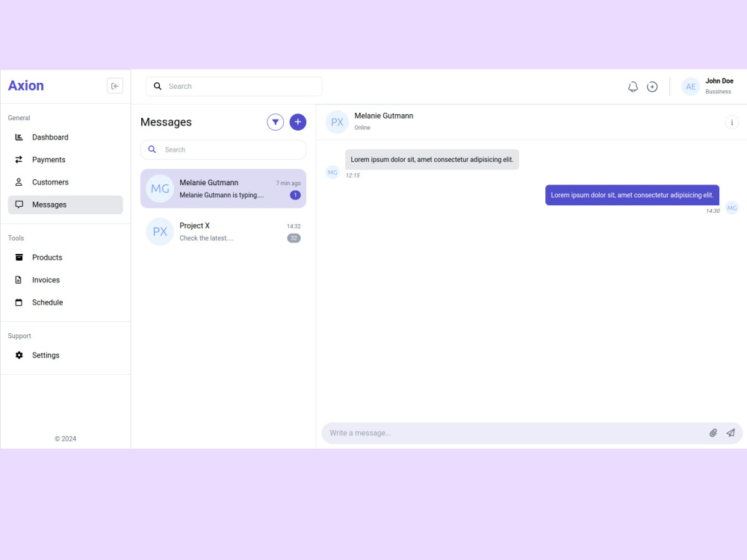This screenshot has width=747, height=560.
Task: Focus the Messages Search field
Action: pos(223,149)
